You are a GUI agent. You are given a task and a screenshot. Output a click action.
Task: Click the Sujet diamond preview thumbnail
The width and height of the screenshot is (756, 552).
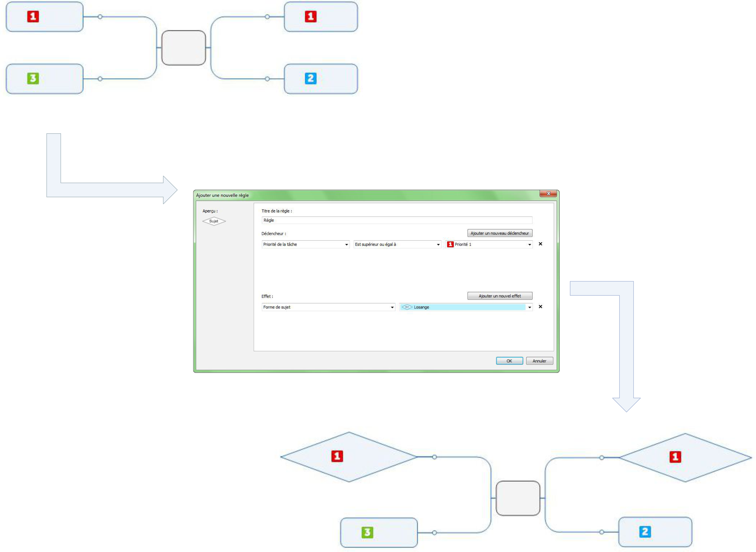[214, 221]
